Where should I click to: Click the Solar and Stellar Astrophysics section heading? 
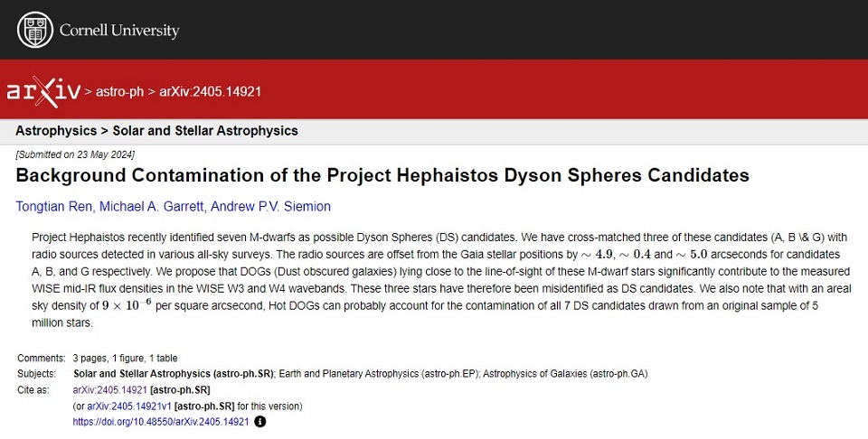[156, 131]
